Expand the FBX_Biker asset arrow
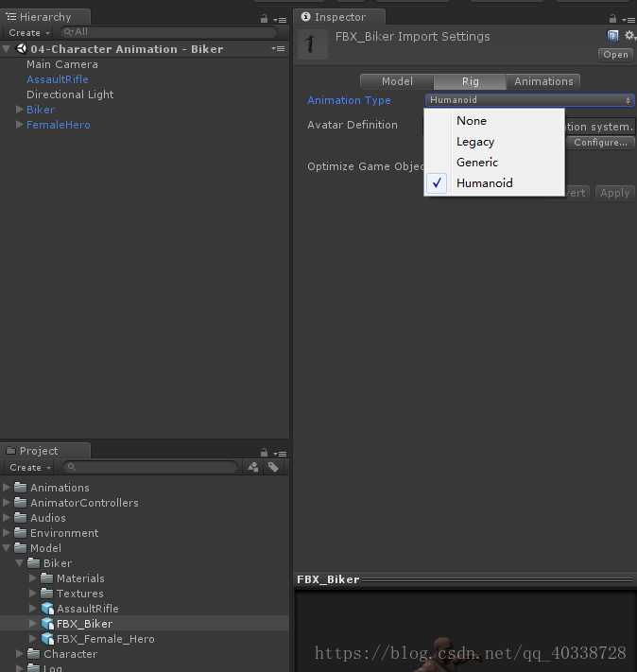Screen dimensions: 637x672 click(x=32, y=624)
